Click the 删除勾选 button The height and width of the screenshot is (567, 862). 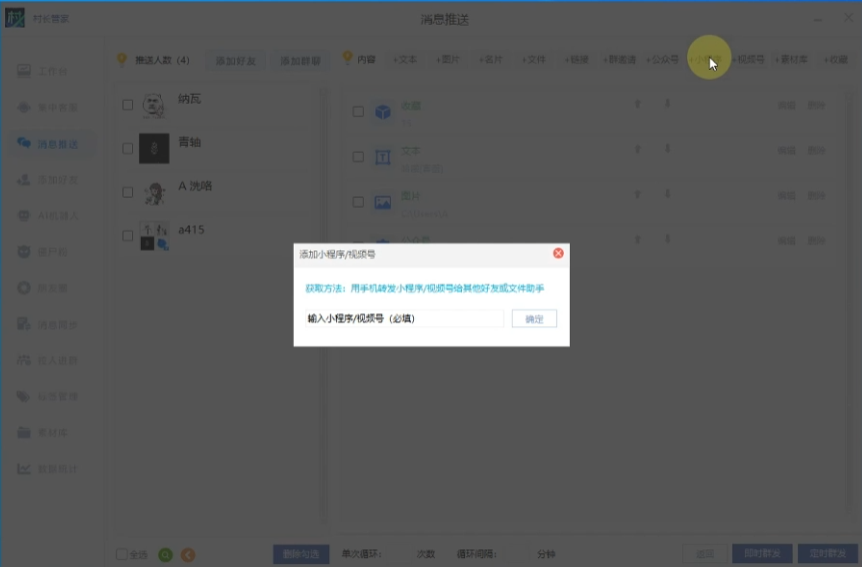coord(301,554)
